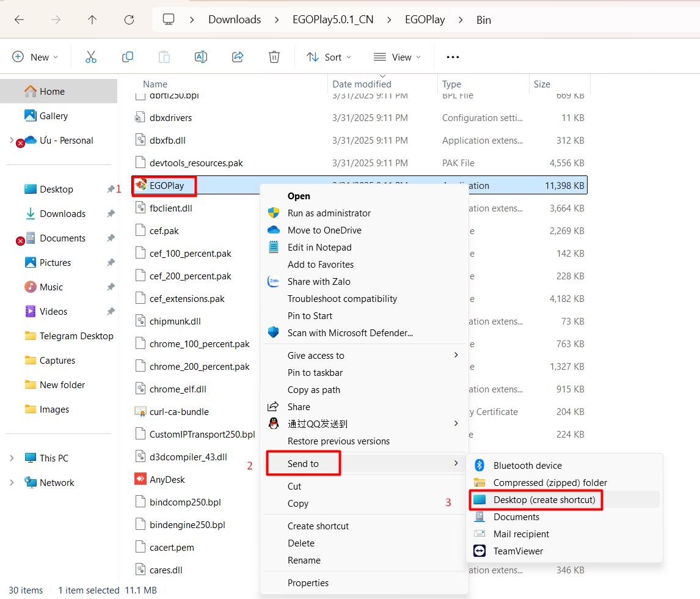Choose Copy as path

pos(364,389)
